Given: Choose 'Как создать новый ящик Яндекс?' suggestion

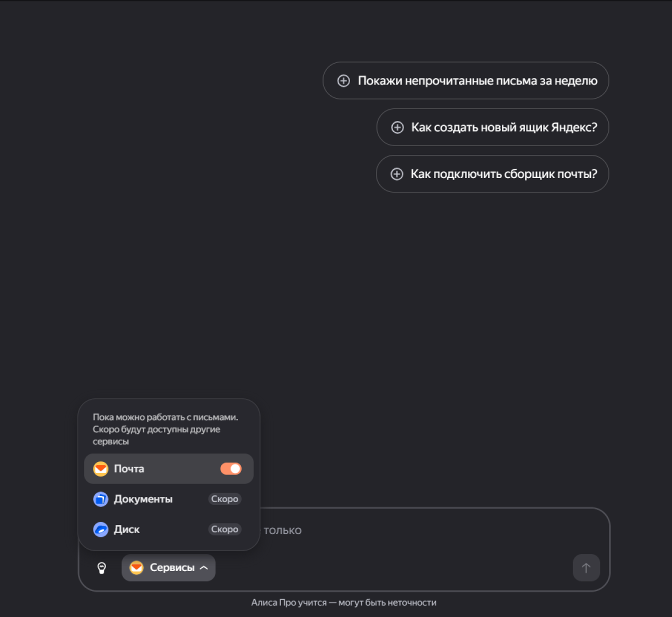Looking at the screenshot, I should click(504, 127).
